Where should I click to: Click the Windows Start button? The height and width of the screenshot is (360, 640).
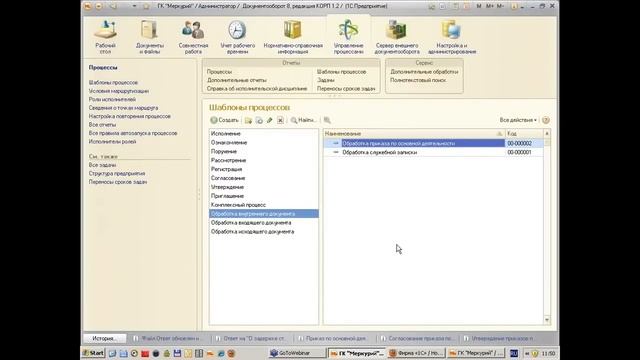pyautogui.click(x=93, y=353)
